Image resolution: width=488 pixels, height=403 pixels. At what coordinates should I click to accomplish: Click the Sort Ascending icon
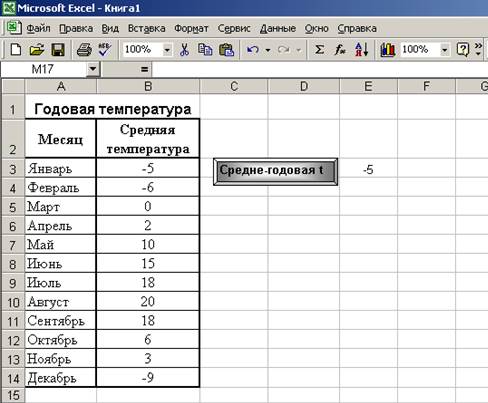361,50
